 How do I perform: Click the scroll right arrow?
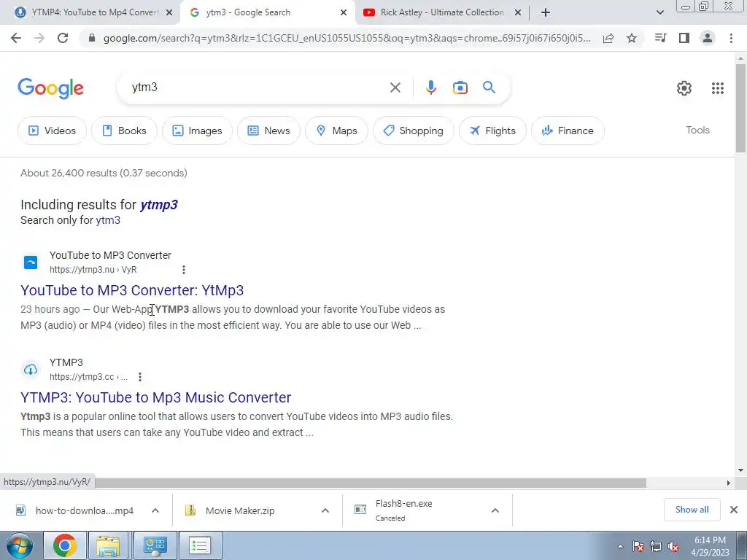728,483
